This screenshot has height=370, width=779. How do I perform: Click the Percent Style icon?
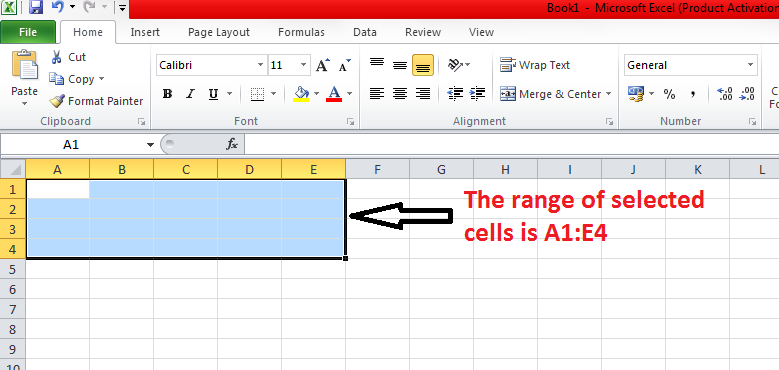coord(669,94)
